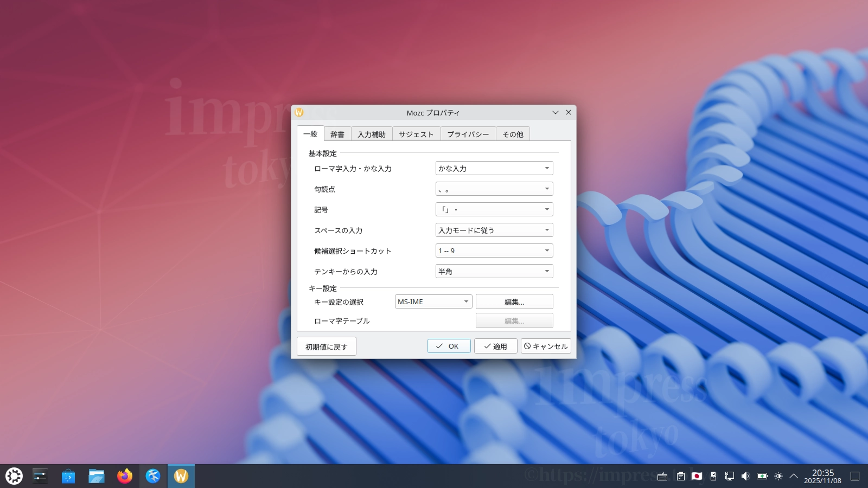
Task: Click the Mozc taskbar entry icon
Action: 181,476
